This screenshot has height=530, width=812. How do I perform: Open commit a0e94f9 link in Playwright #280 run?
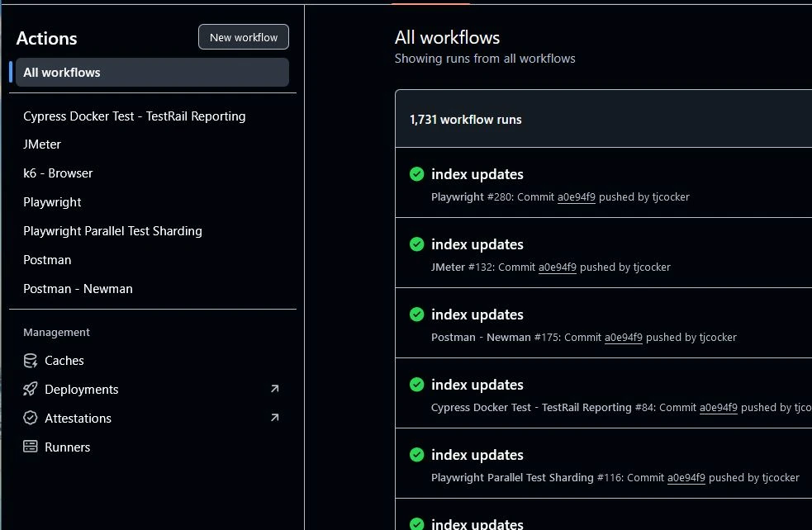[x=576, y=197]
